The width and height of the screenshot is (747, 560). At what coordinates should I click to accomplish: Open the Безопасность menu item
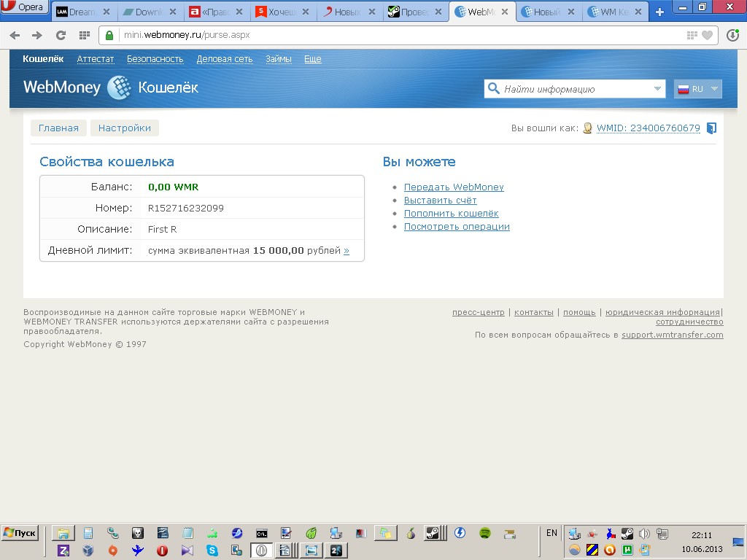click(x=155, y=59)
